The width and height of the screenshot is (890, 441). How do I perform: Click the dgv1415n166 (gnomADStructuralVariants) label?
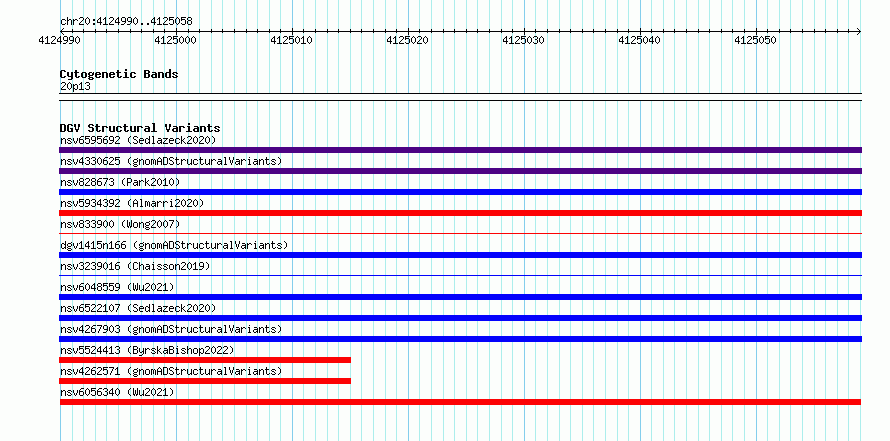[x=174, y=245]
